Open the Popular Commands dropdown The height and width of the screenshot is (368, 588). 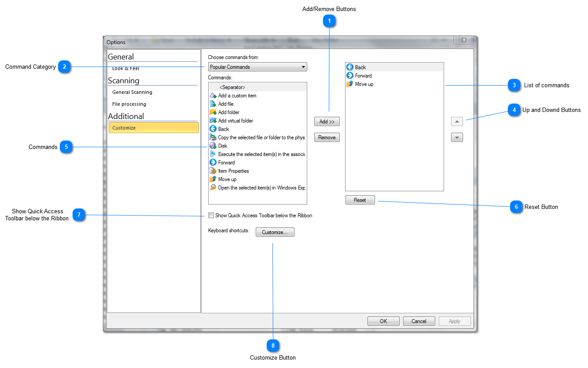point(257,67)
